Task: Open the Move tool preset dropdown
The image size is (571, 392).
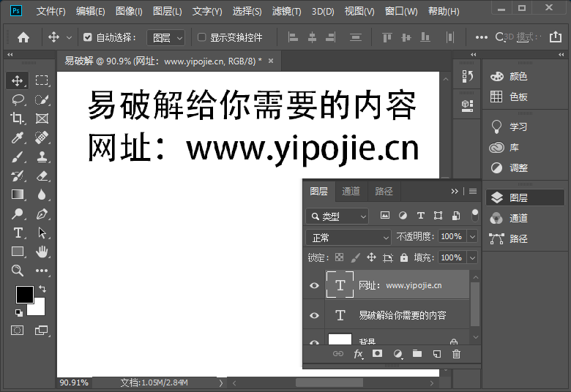Action: click(70, 37)
